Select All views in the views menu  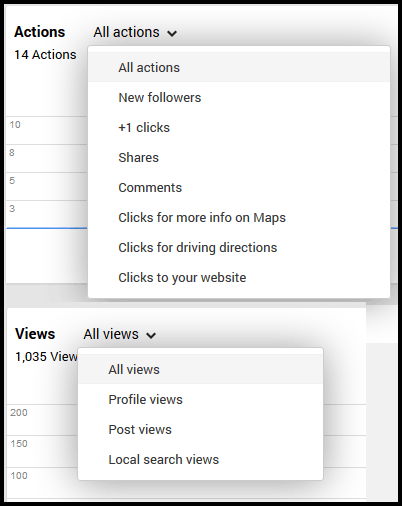coord(200,369)
